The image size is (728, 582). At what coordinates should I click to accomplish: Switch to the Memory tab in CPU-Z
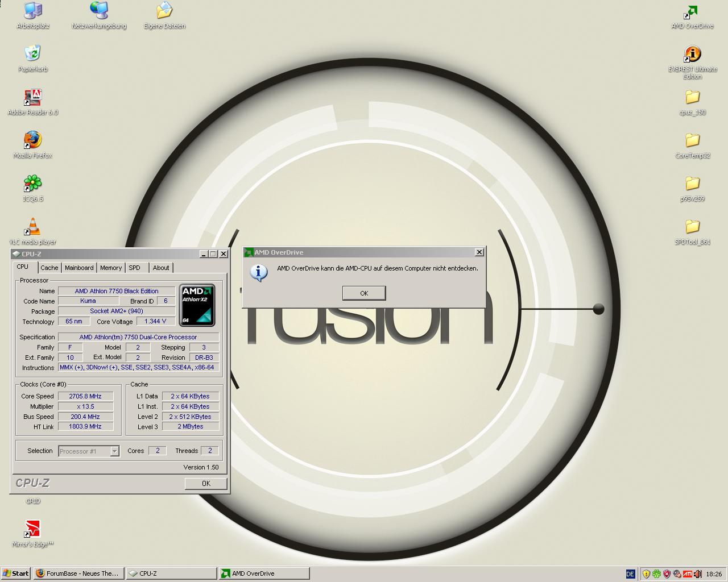(x=111, y=268)
